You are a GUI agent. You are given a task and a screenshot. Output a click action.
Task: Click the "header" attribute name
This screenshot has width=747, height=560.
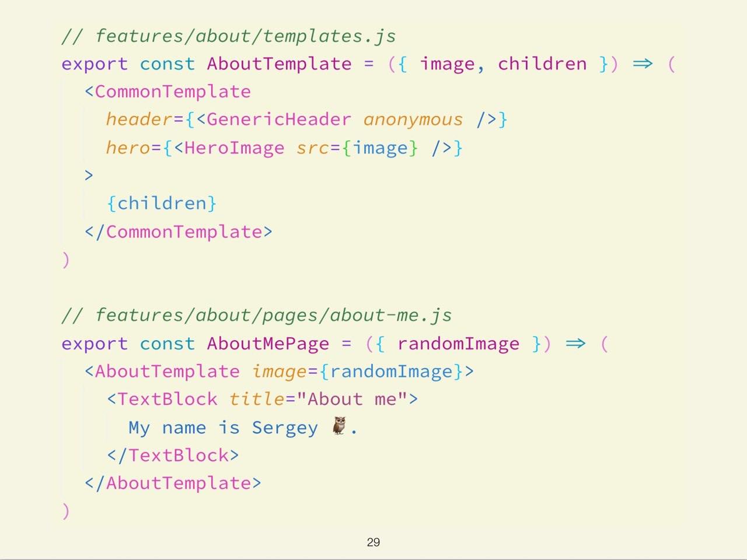coord(139,120)
